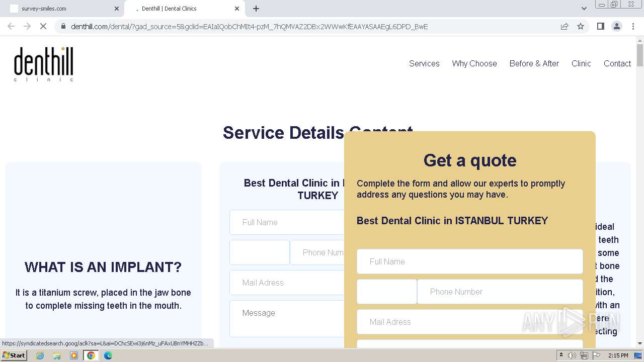Focus the Phone Number field in quote popup
Screen dimensions: 644x362
500,292
